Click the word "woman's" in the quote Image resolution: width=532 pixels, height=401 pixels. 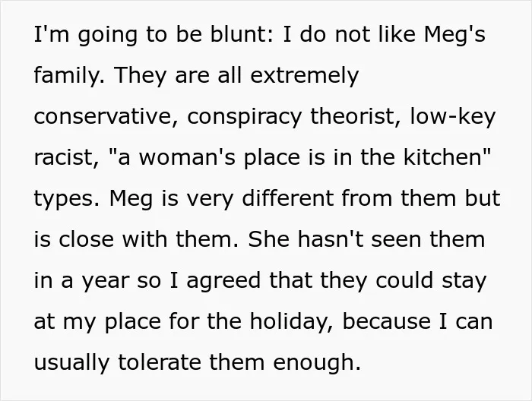[x=187, y=158]
